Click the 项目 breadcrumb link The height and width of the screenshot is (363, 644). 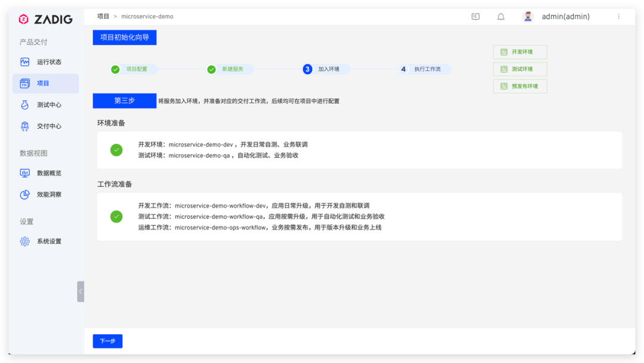(x=103, y=17)
